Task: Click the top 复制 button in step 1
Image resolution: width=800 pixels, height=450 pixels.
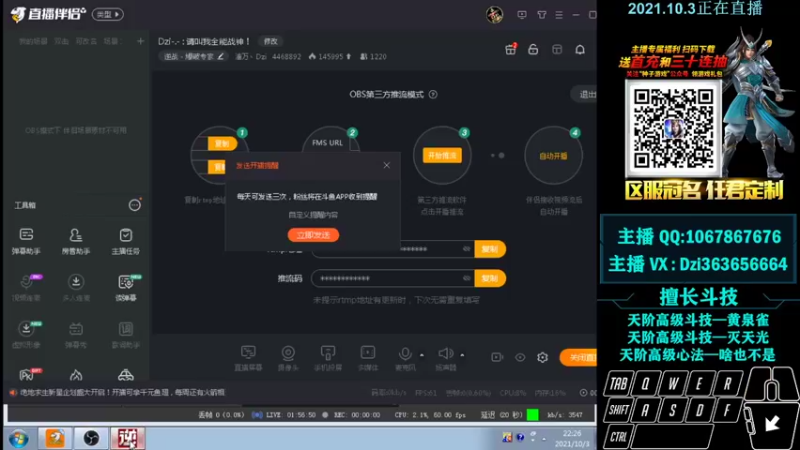Action: click(222, 143)
